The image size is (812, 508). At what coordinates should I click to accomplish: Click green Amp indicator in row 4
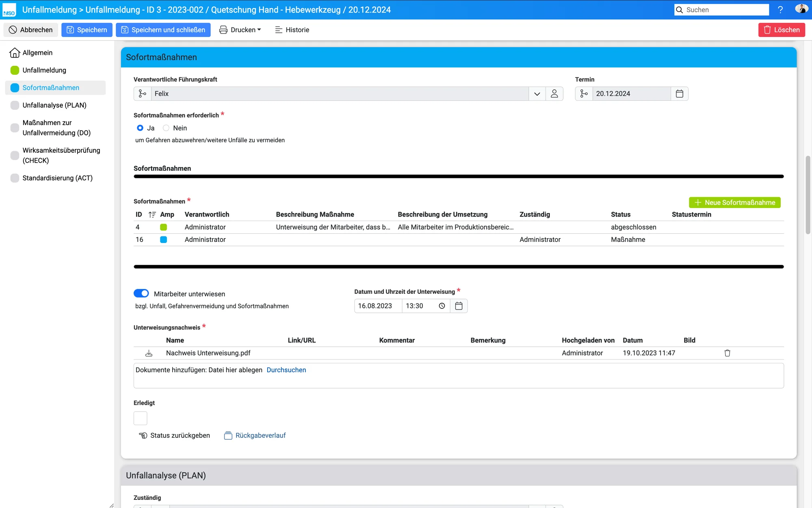pos(164,227)
